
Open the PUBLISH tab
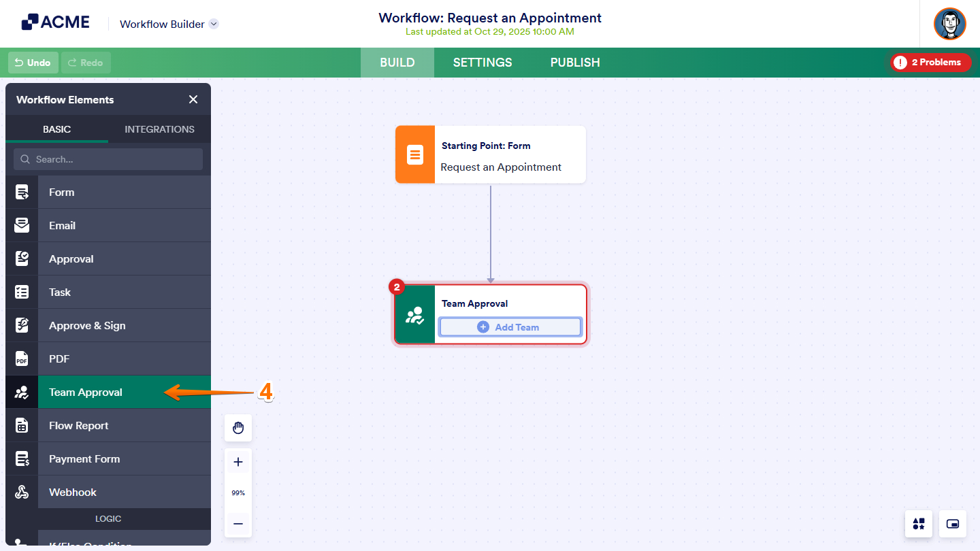tap(575, 63)
